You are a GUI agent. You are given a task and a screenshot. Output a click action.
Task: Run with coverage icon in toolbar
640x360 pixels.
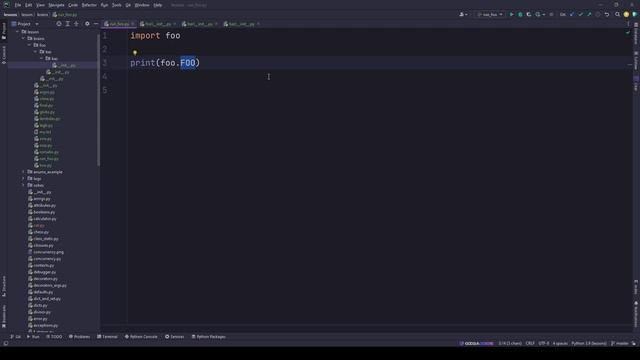point(529,14)
